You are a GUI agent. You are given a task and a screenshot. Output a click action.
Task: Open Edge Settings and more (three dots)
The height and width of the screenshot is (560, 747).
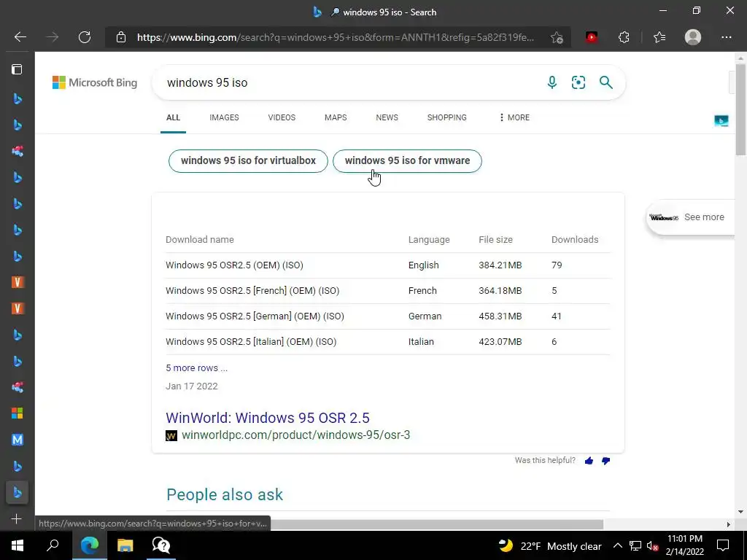726,37
